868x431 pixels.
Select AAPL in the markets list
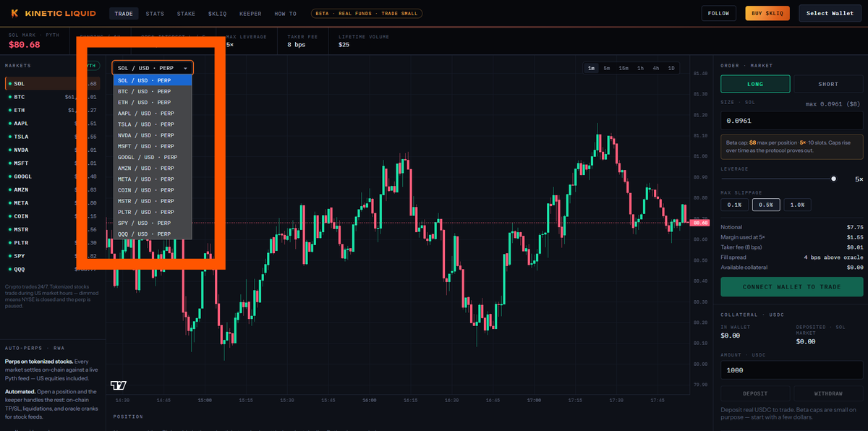[x=52, y=124]
